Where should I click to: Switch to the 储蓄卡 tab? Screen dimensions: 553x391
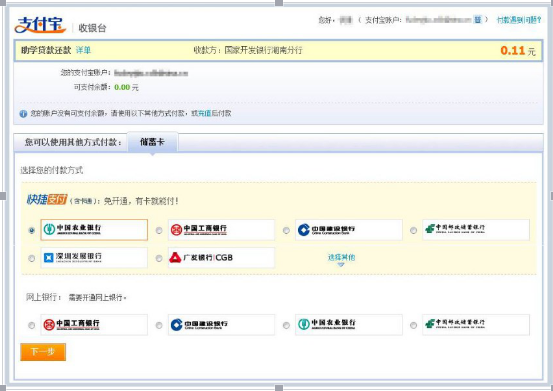coord(152,142)
